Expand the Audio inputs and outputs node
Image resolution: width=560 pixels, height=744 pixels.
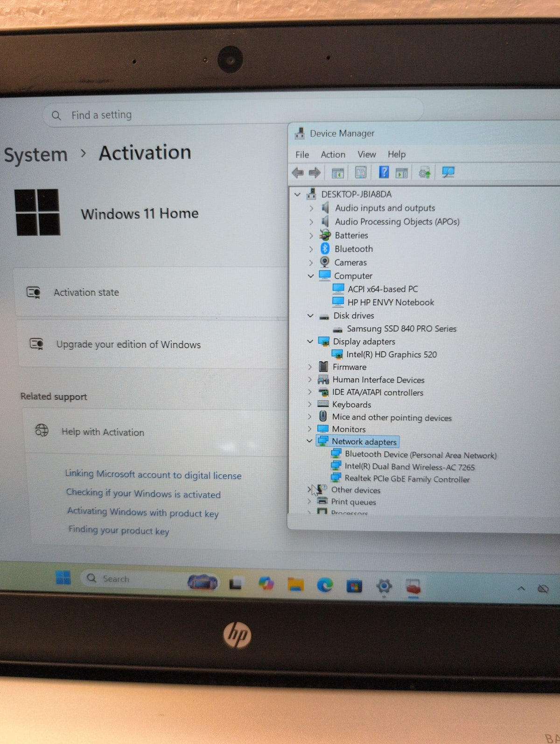click(x=311, y=208)
